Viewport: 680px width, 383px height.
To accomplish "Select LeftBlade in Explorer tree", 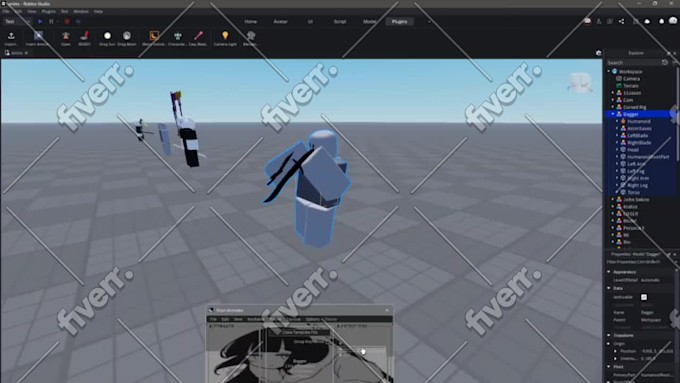I will pyautogui.click(x=638, y=135).
